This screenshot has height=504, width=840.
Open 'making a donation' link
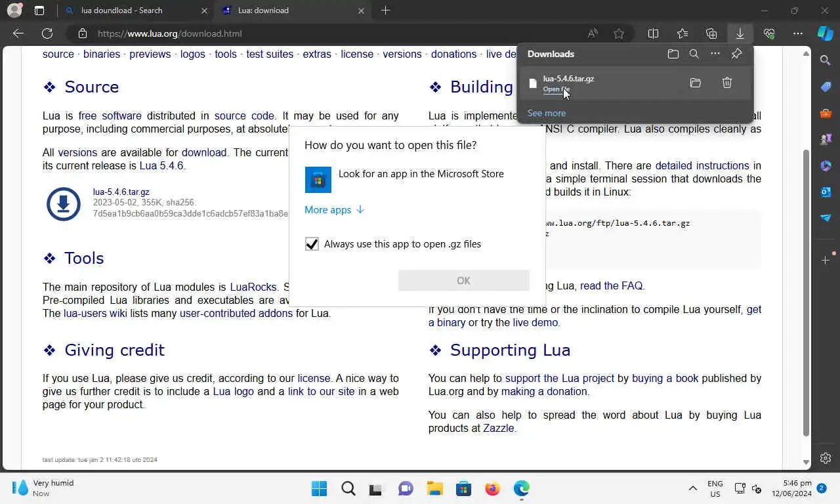544,391
